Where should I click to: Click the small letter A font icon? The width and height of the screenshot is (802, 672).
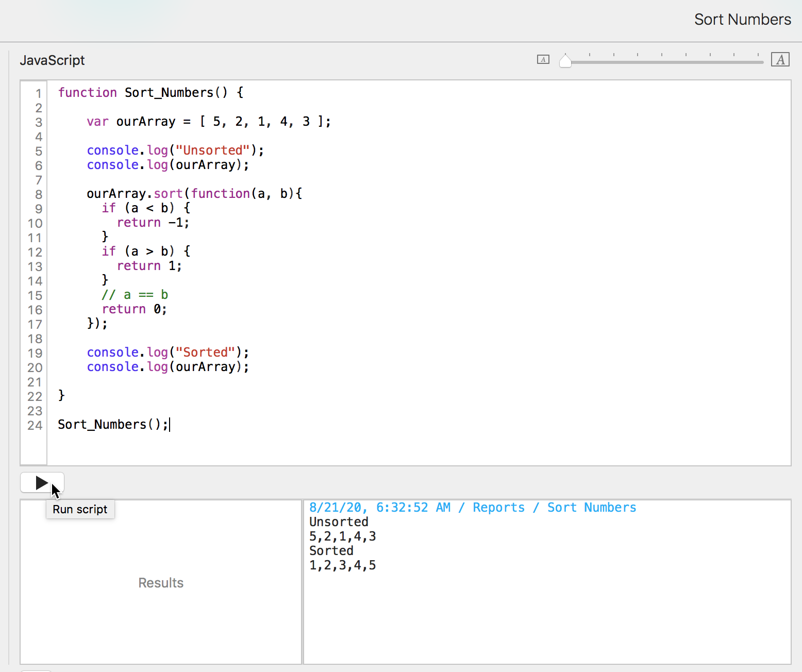pos(543,60)
